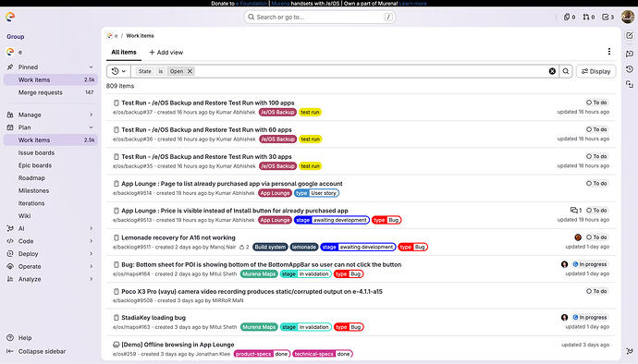Open merge requests counter icon in header
The height and width of the screenshot is (364, 638).
[x=589, y=17]
